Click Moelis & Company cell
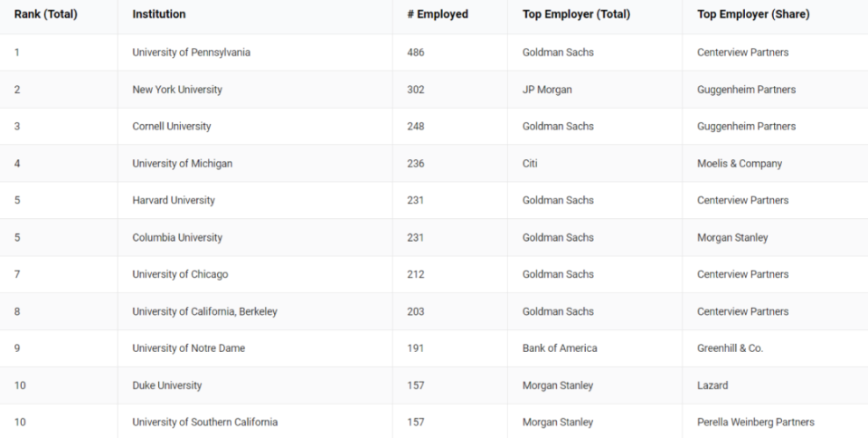The height and width of the screenshot is (438, 868). [740, 164]
